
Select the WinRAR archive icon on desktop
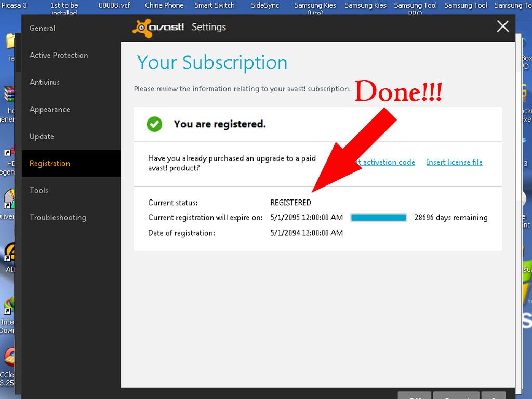tap(10, 94)
